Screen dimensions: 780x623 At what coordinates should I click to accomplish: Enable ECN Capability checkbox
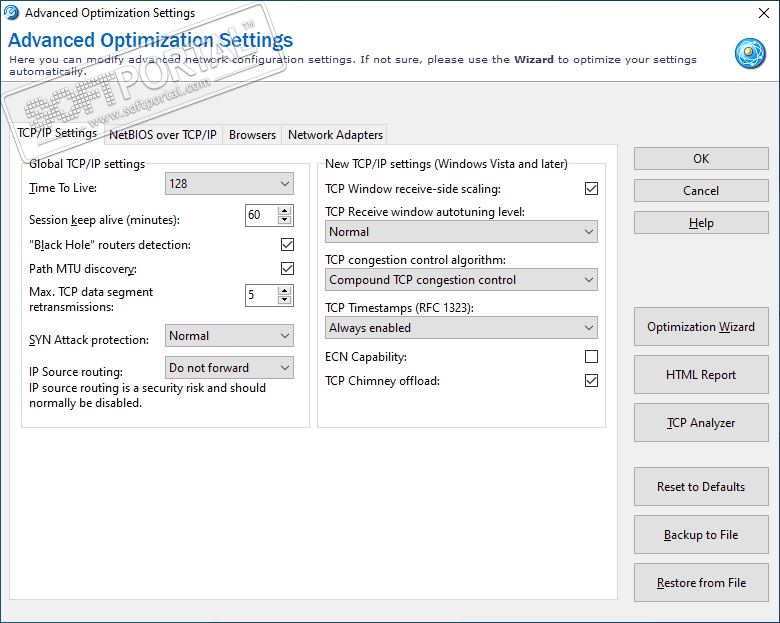point(591,357)
